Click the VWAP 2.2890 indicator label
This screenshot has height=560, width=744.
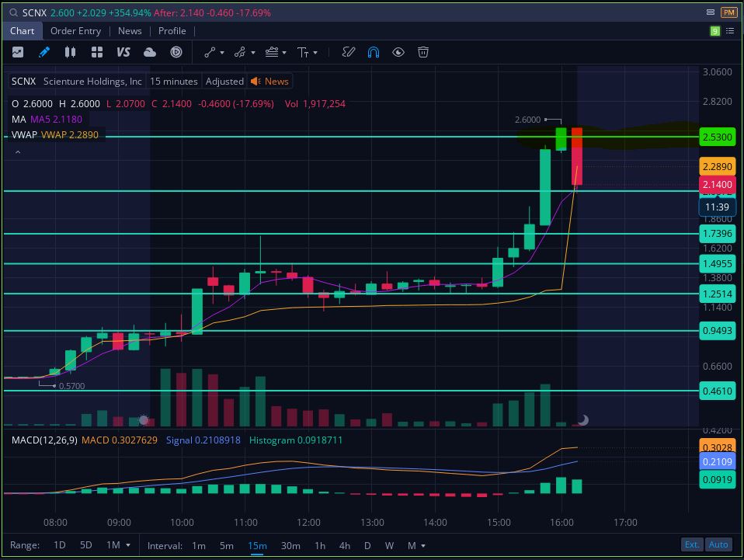pyautogui.click(x=70, y=135)
